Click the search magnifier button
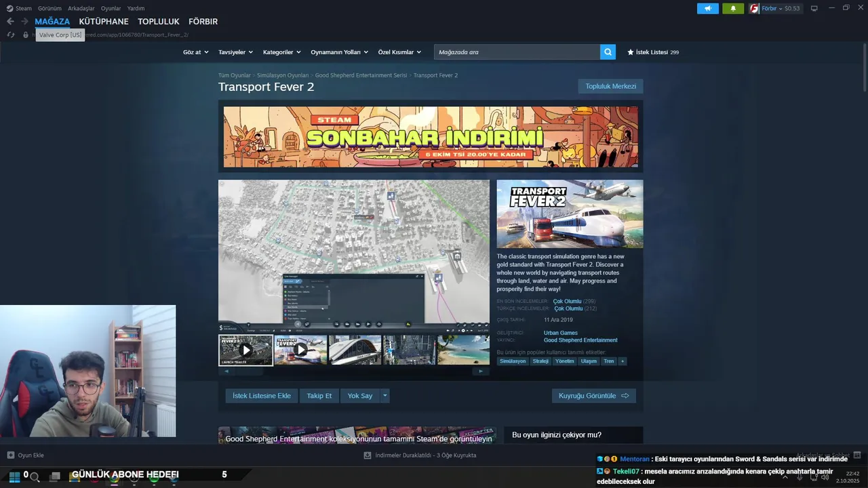The width and height of the screenshot is (868, 488). click(608, 52)
